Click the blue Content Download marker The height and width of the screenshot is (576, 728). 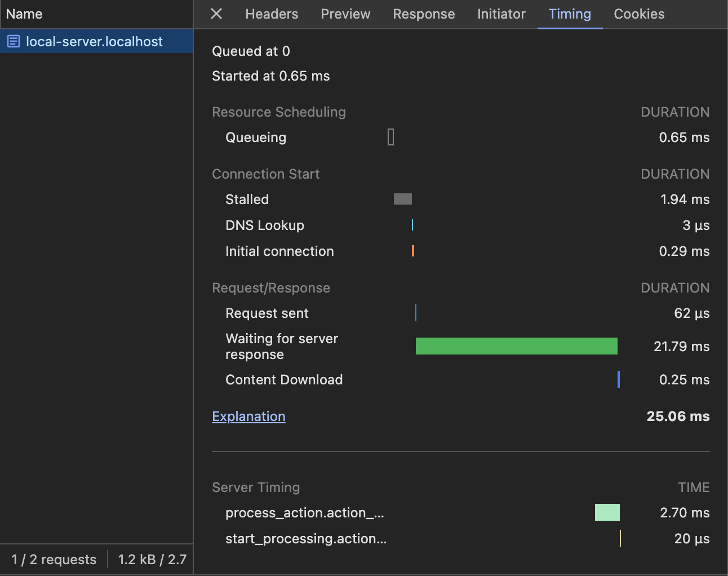pyautogui.click(x=619, y=379)
